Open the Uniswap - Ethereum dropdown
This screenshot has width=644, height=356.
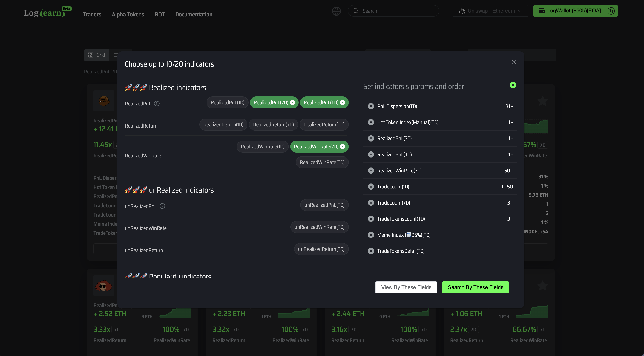(490, 11)
